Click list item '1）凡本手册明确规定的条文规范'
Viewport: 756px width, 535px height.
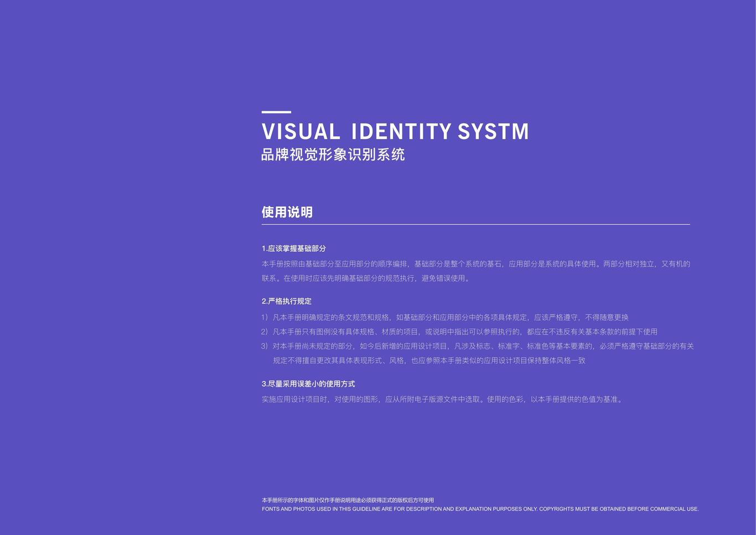445,317
